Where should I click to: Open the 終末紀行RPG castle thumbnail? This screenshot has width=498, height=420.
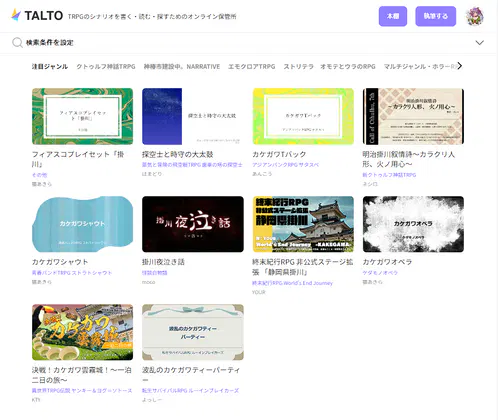pyautogui.click(x=303, y=224)
